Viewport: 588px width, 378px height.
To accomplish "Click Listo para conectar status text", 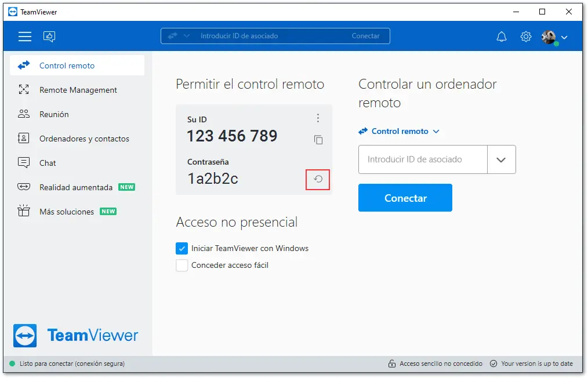I will click(x=72, y=364).
